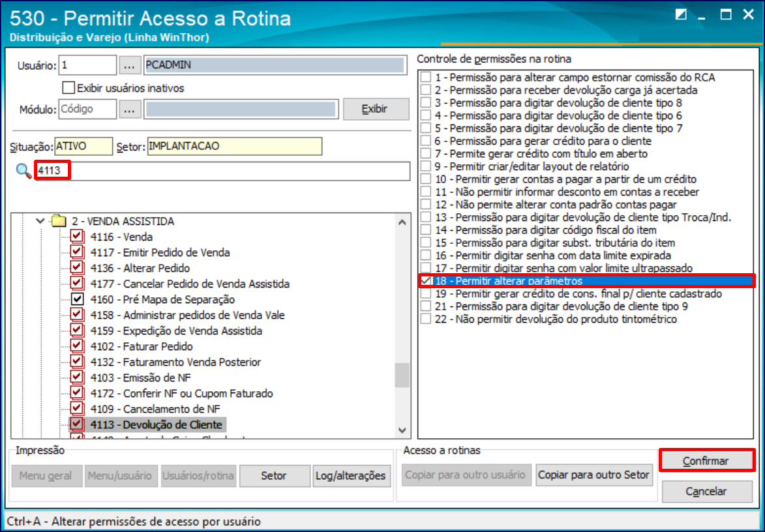Click the PCADMIN user name field

(275, 65)
